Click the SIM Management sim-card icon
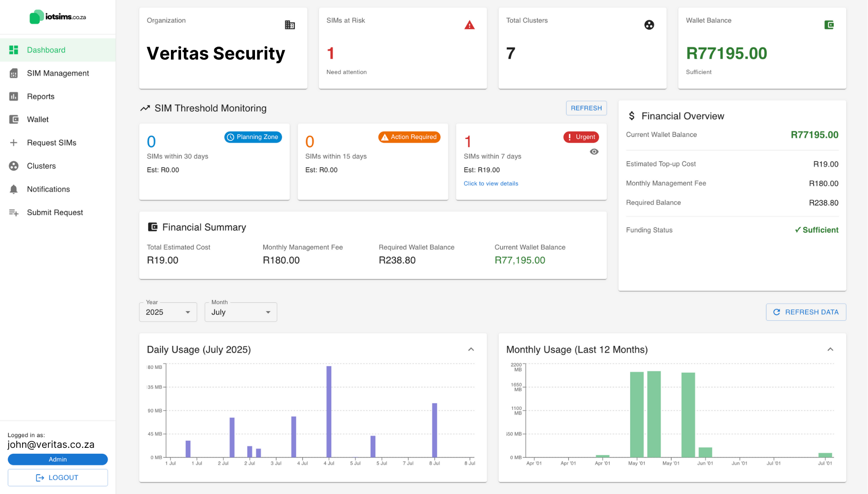The width and height of the screenshot is (868, 494). tap(14, 73)
